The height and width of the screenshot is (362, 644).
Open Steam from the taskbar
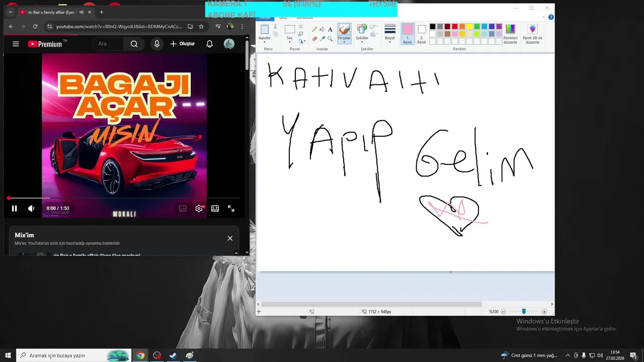173,355
